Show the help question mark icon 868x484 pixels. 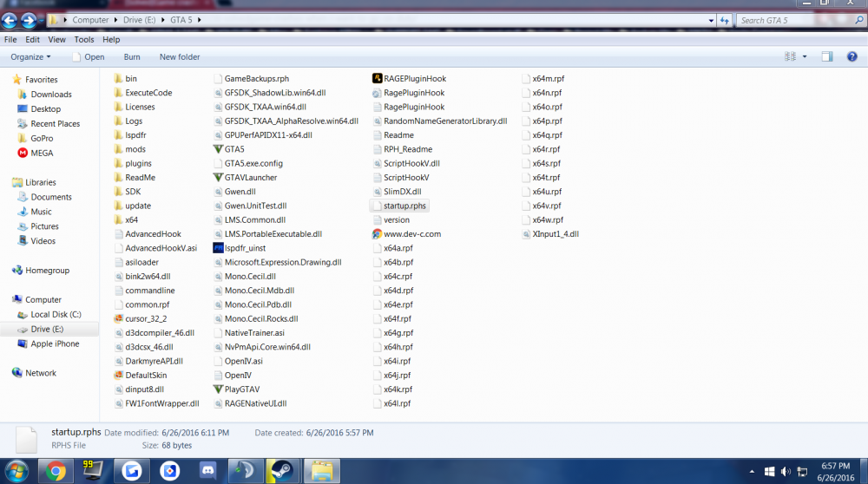click(852, 56)
